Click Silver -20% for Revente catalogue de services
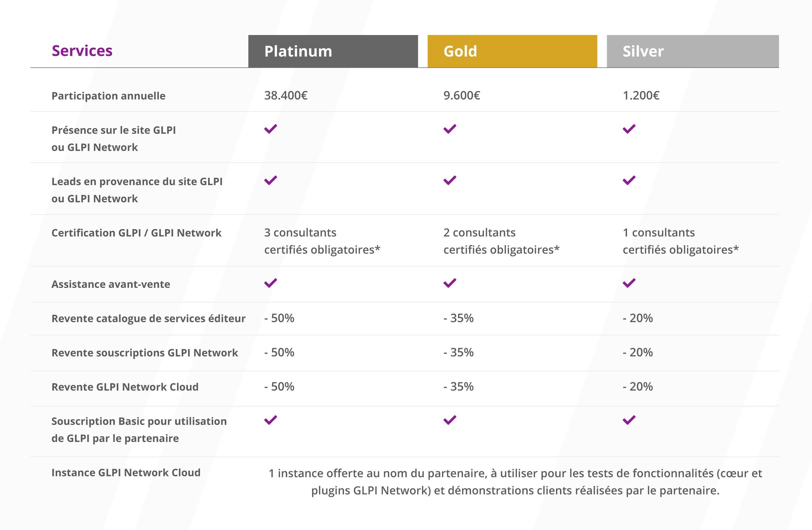The image size is (812, 530). pos(638,318)
